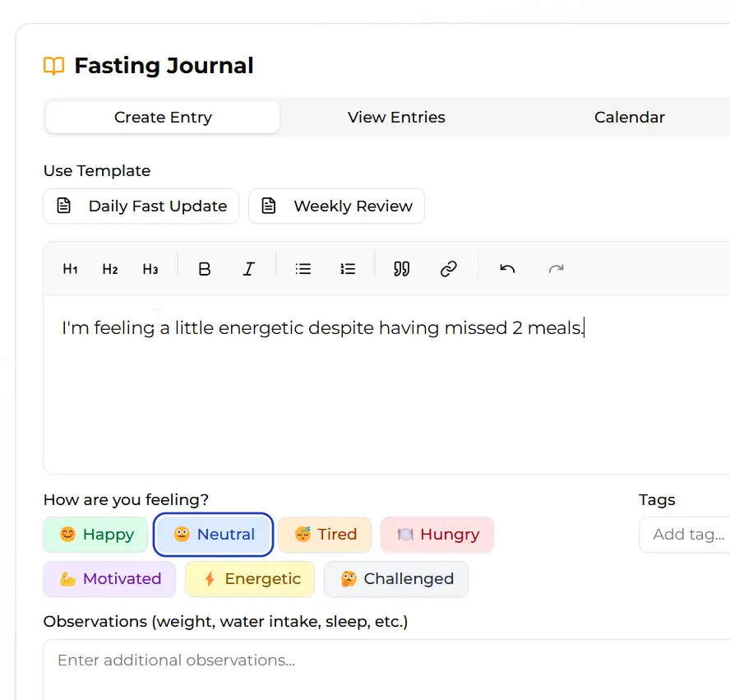Open the Calendar tab
The height and width of the screenshot is (700, 730).
coord(629,118)
